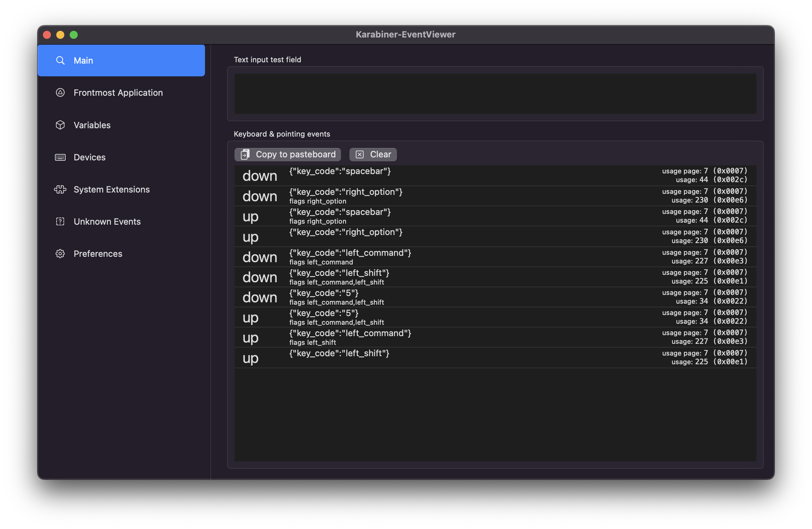Open the Devices sidebar item

pyautogui.click(x=89, y=157)
